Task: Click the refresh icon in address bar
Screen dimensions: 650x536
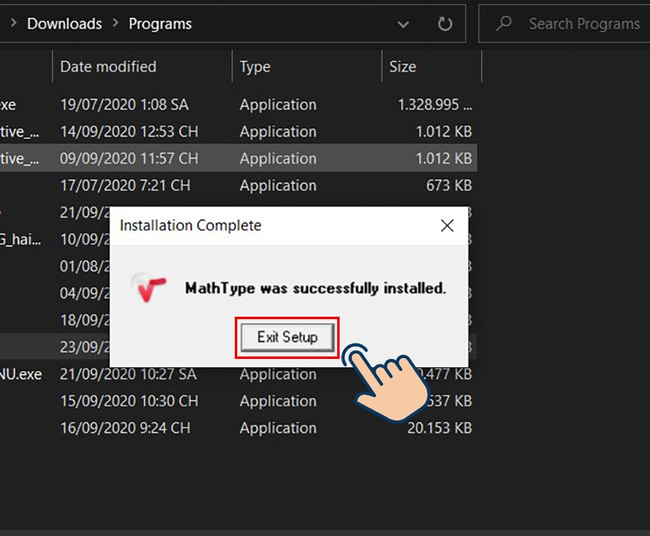Action: tap(445, 23)
